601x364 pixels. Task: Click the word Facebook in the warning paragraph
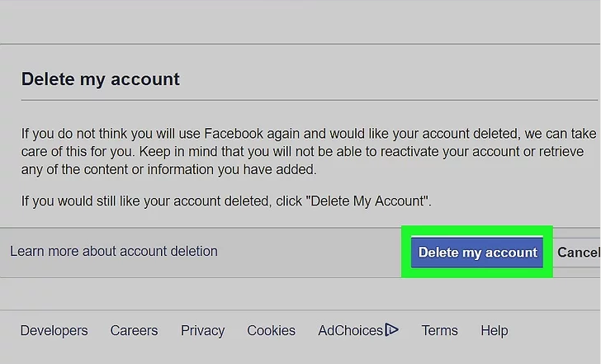[x=234, y=134]
